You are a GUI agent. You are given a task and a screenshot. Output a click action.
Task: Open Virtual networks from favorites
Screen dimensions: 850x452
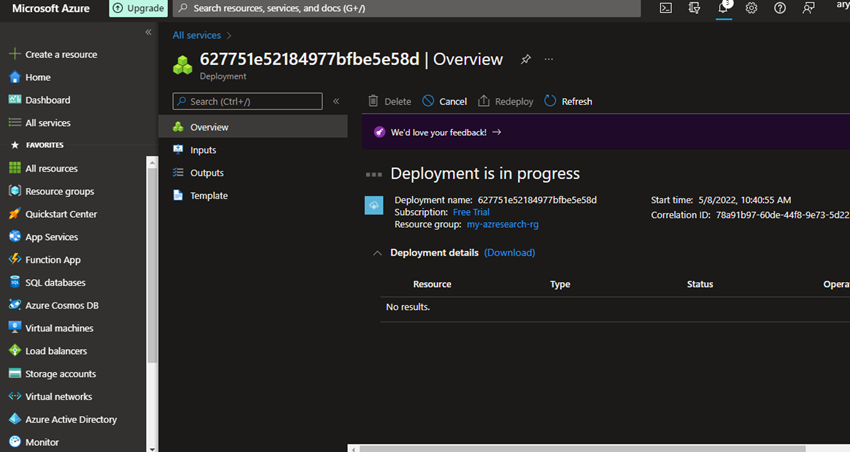[50, 396]
